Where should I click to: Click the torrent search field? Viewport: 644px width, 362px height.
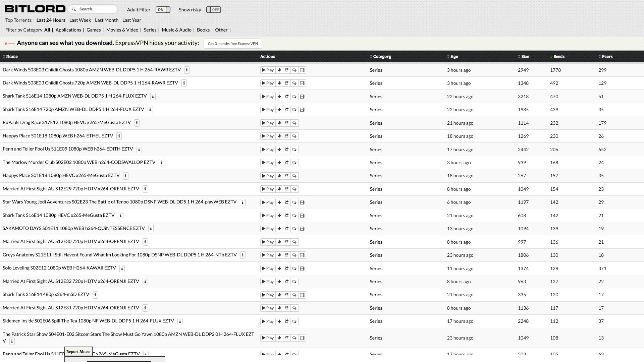tap(96, 9)
